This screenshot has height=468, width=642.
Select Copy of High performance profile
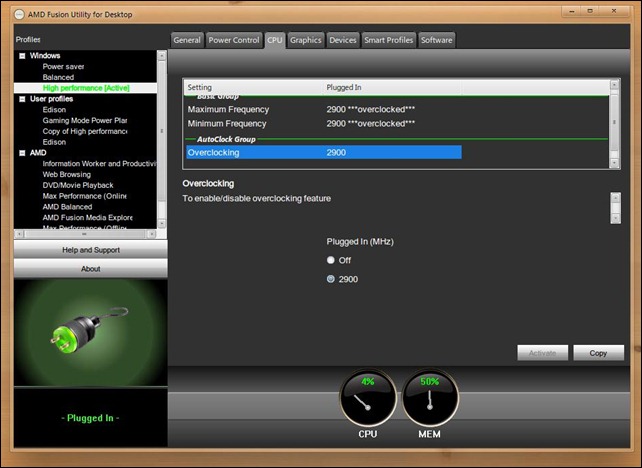click(x=85, y=131)
